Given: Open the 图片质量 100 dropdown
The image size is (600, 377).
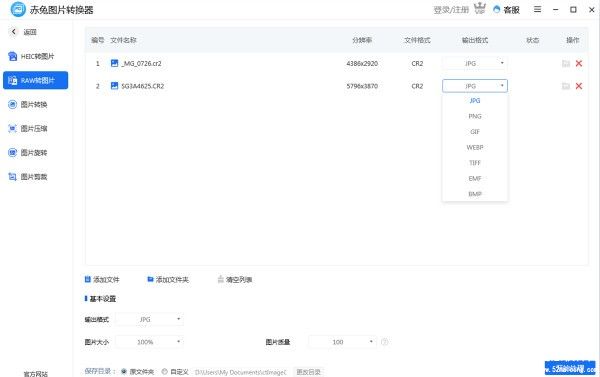Looking at the screenshot, I should pyautogui.click(x=342, y=342).
